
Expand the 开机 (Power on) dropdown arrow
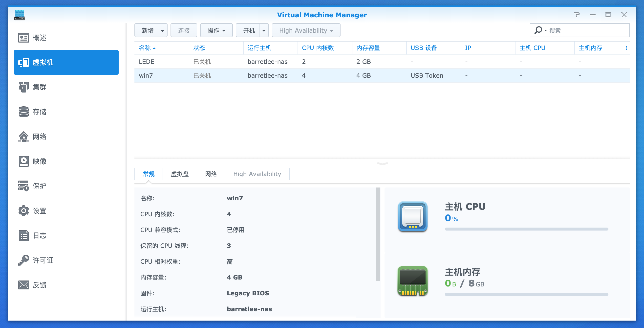[264, 30]
